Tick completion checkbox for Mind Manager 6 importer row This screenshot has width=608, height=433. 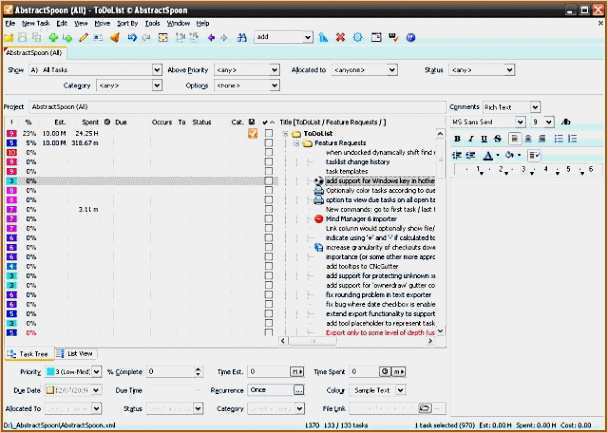[x=268, y=219]
